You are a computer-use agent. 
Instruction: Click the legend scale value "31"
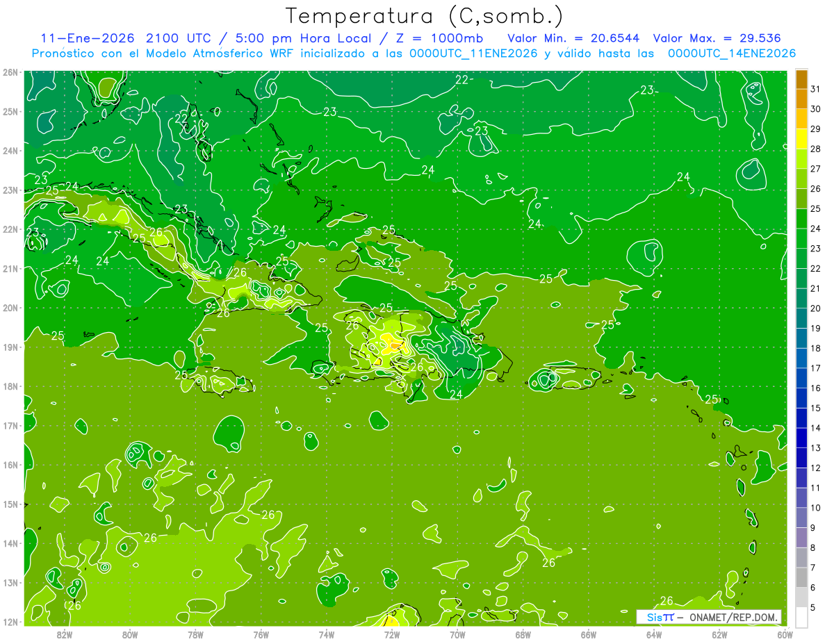[816, 89]
